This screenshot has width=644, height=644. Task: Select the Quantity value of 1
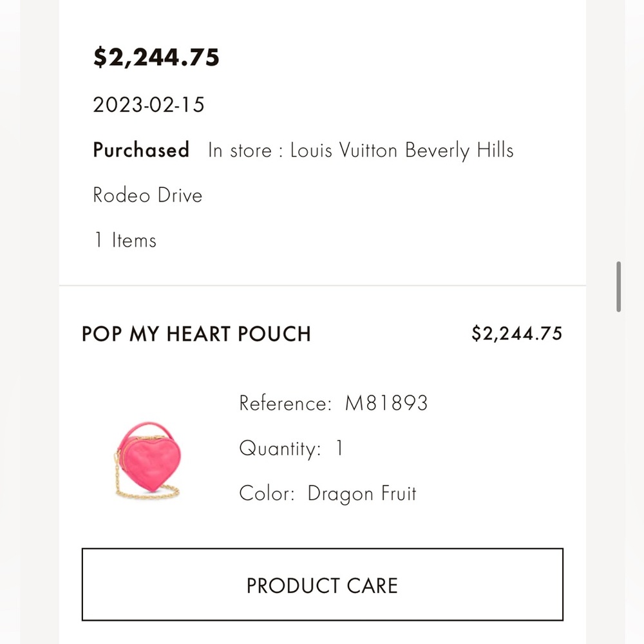pos(339,448)
